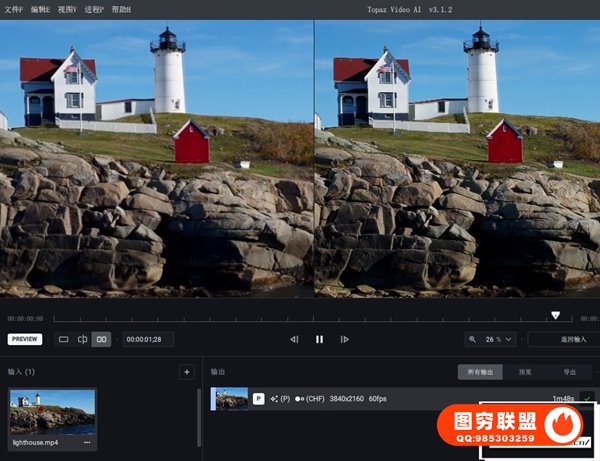Open the lighthouse.mp4 three-dot options menu
The image size is (600, 461).
click(87, 441)
